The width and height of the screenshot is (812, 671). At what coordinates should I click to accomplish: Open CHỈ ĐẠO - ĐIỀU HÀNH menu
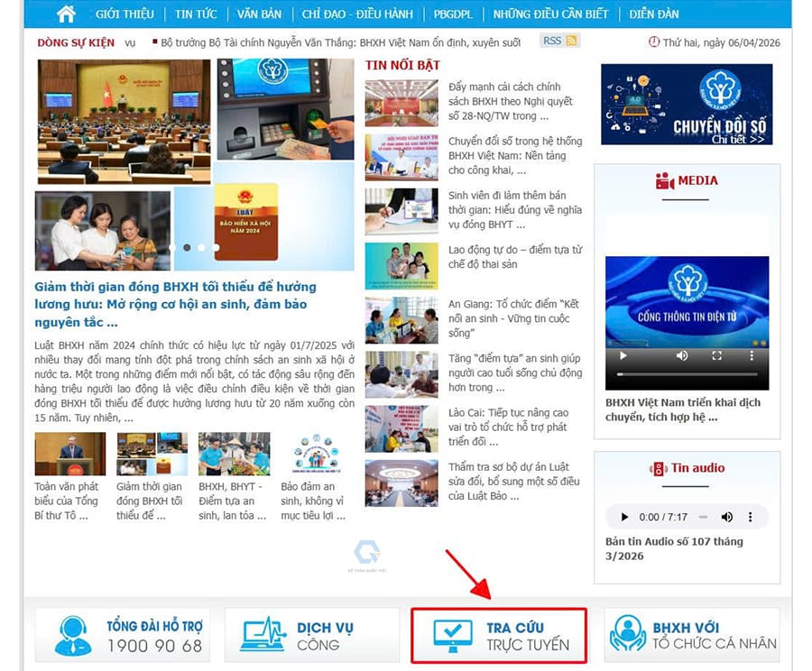click(x=357, y=14)
